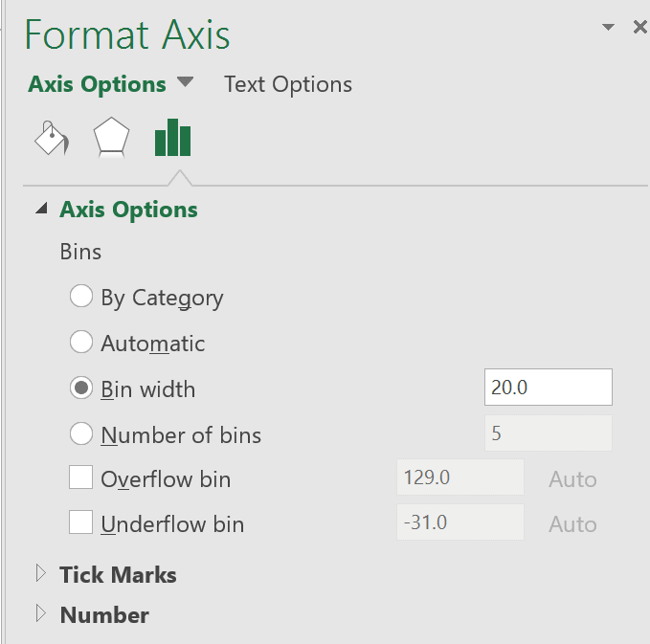Select the Bin width radio button
The width and height of the screenshot is (650, 644).
coord(81,389)
